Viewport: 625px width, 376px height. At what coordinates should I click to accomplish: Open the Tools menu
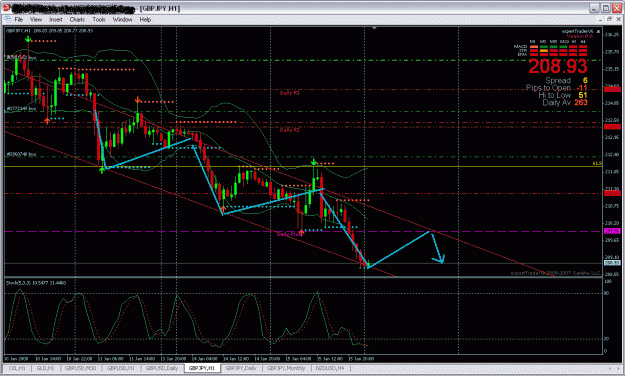pyautogui.click(x=99, y=20)
